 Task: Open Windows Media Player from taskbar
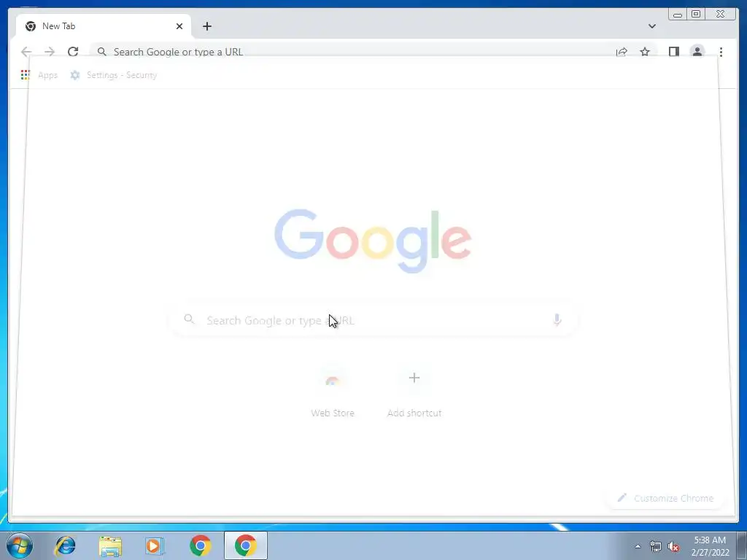pos(155,545)
